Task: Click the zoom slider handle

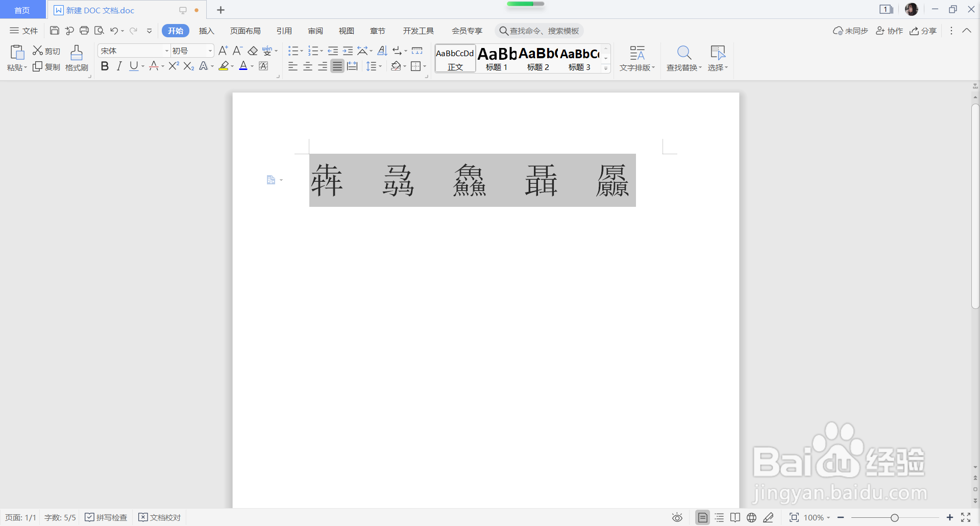Action: (894, 517)
